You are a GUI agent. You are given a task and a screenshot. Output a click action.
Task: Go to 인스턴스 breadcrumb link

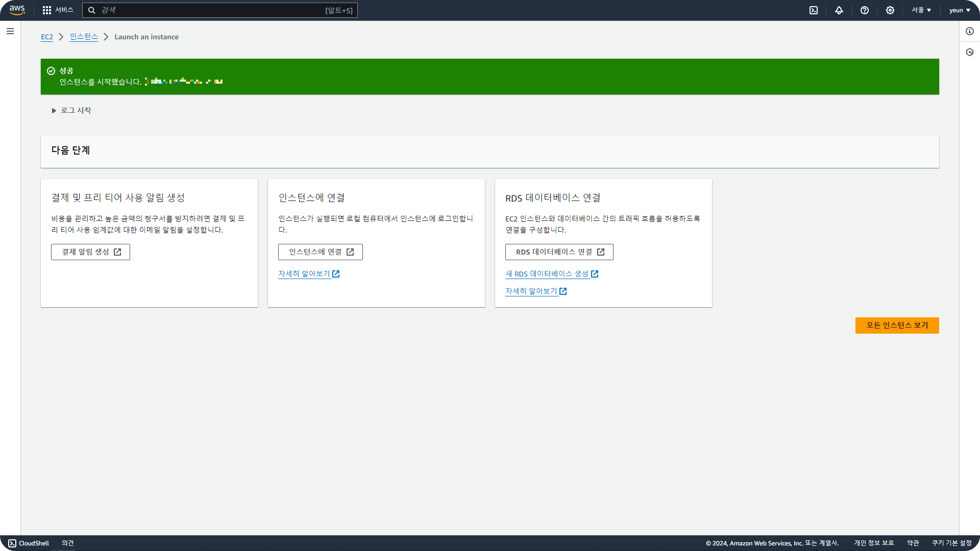[84, 37]
